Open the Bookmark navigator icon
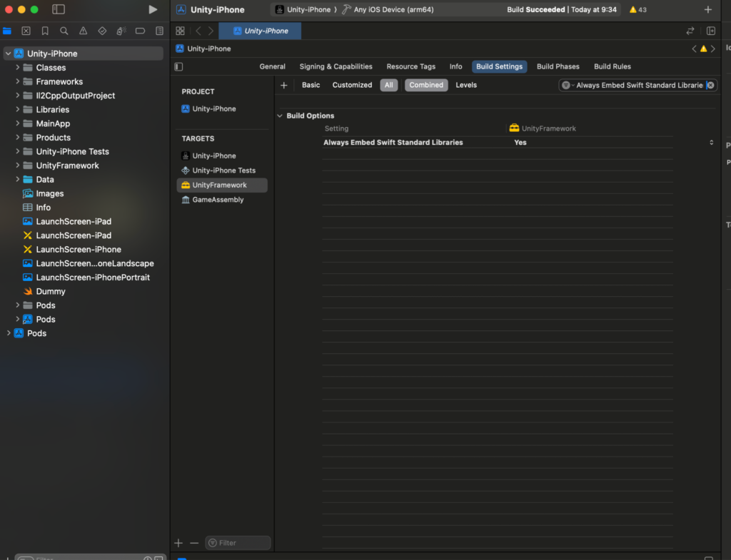The width and height of the screenshot is (731, 560). click(45, 31)
